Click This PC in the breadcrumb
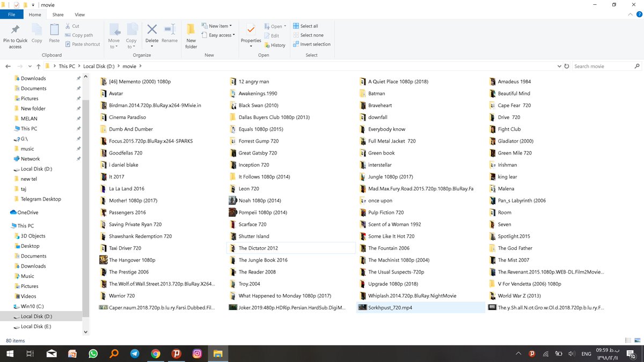Screen dimensions: 644x362 point(67,67)
